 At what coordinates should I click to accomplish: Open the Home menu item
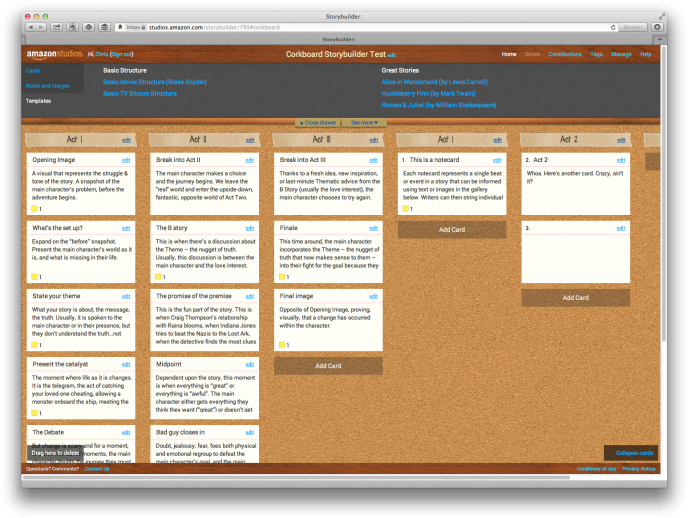pos(509,54)
